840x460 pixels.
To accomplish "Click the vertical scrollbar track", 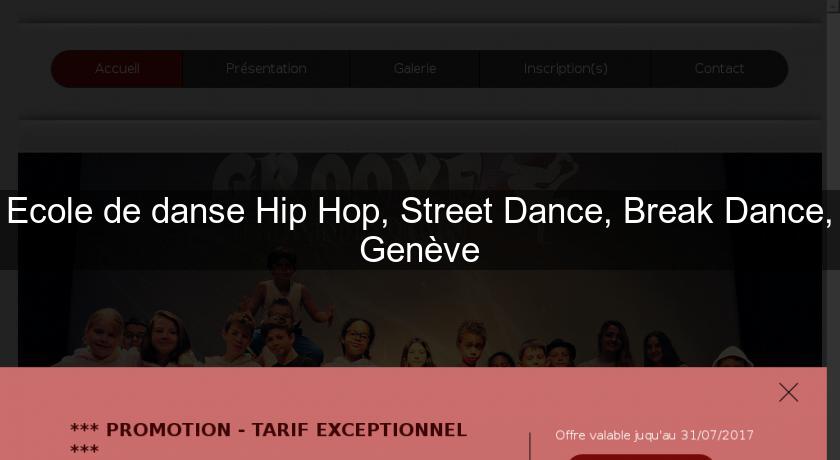I will tap(833, 230).
